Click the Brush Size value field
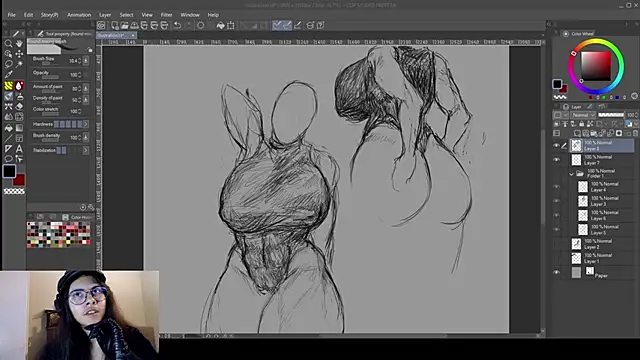 pos(72,61)
